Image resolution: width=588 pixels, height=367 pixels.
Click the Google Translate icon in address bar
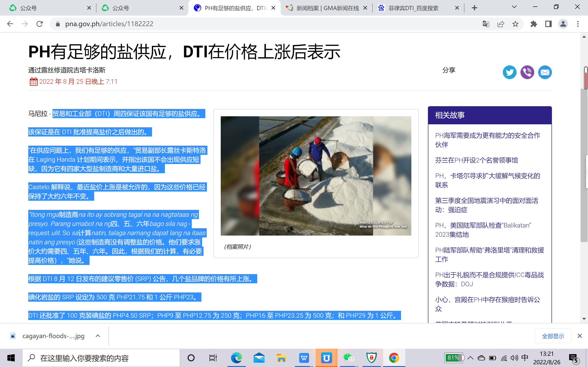tap(486, 24)
